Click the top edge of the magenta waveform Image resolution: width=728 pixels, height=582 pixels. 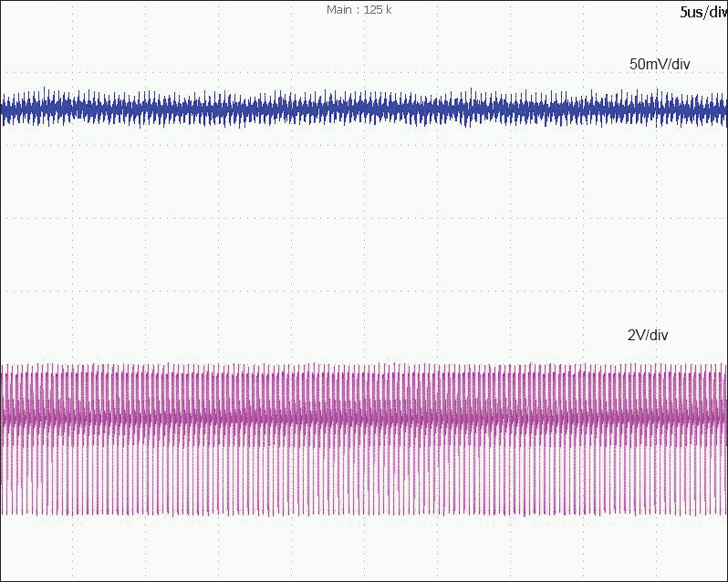click(x=365, y=367)
